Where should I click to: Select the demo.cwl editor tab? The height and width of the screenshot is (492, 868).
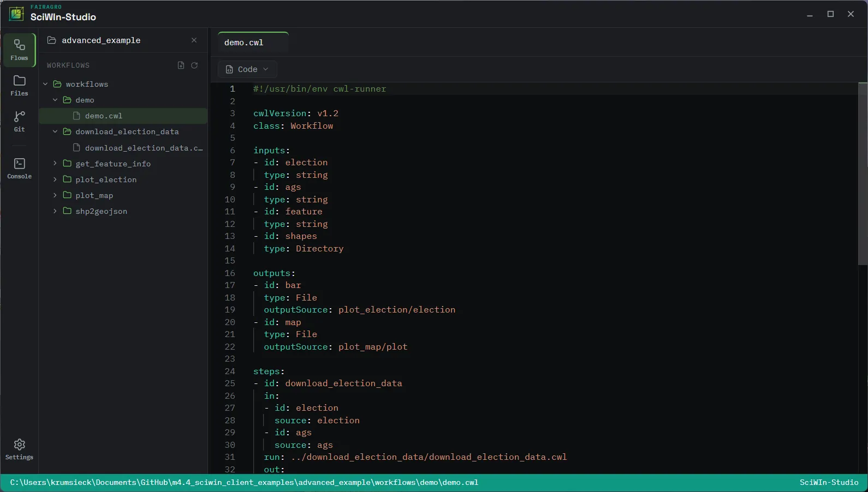(253, 43)
